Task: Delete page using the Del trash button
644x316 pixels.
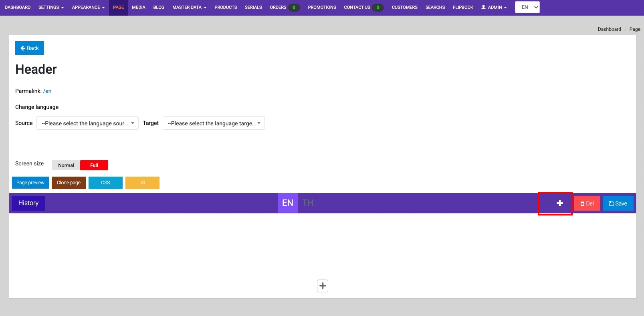Action: pos(587,203)
